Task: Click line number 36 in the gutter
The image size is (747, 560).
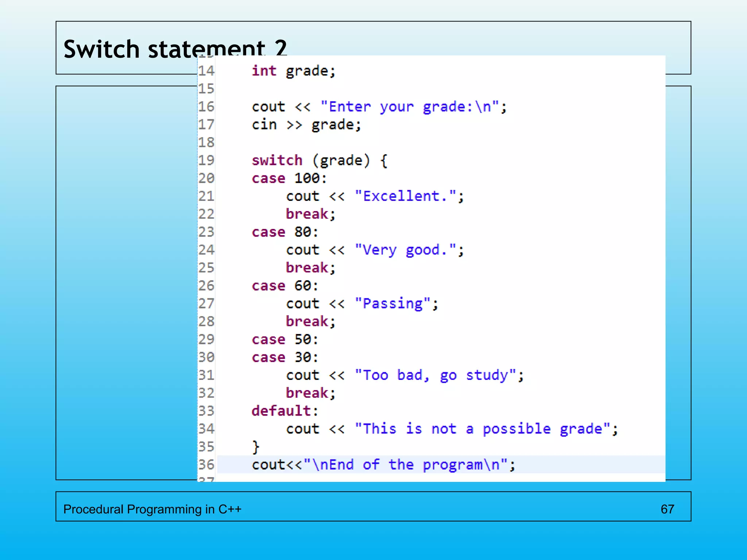Action: click(x=206, y=464)
